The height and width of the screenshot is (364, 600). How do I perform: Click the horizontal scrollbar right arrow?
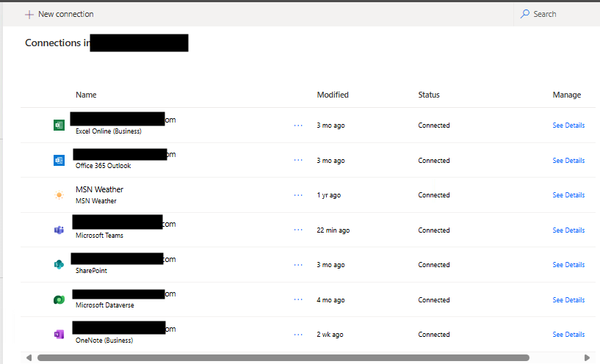[x=587, y=358]
